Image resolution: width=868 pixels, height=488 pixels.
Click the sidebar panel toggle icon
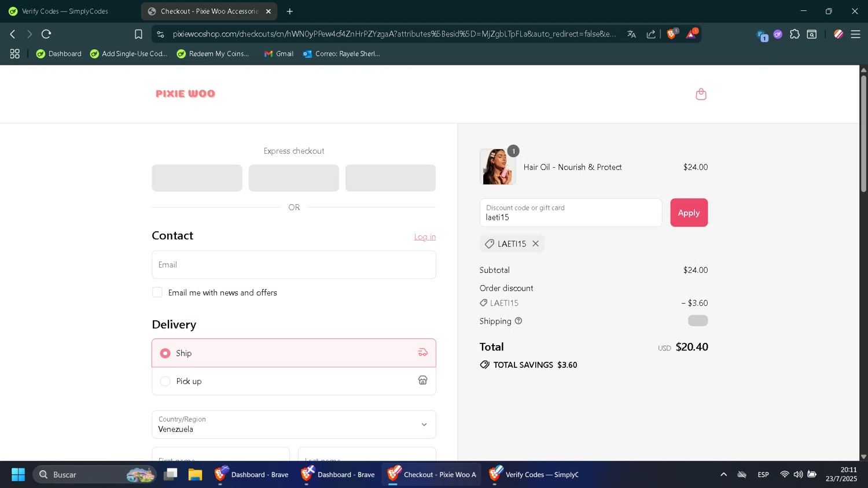pyautogui.click(x=812, y=34)
